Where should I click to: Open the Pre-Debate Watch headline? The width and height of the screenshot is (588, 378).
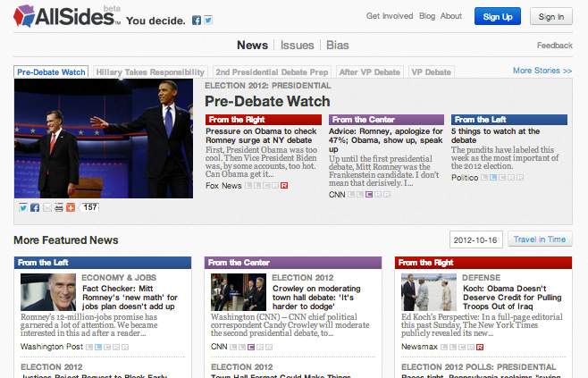[267, 101]
